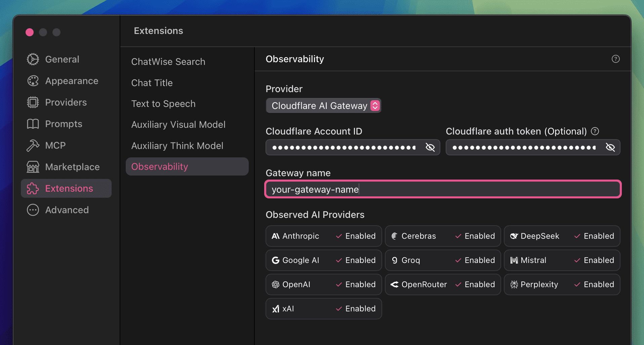Viewport: 644px width, 345px height.
Task: Select Auxiliary Visual Model extension
Action: pos(187,124)
